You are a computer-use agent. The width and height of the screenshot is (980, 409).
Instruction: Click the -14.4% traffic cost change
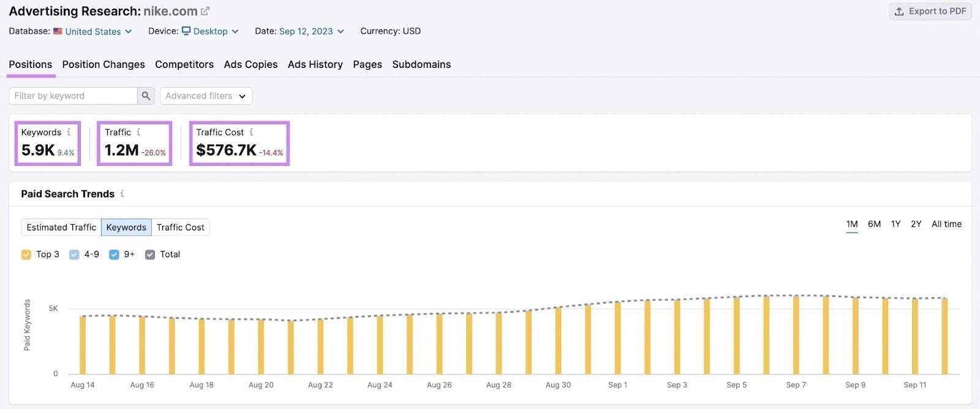(x=271, y=153)
